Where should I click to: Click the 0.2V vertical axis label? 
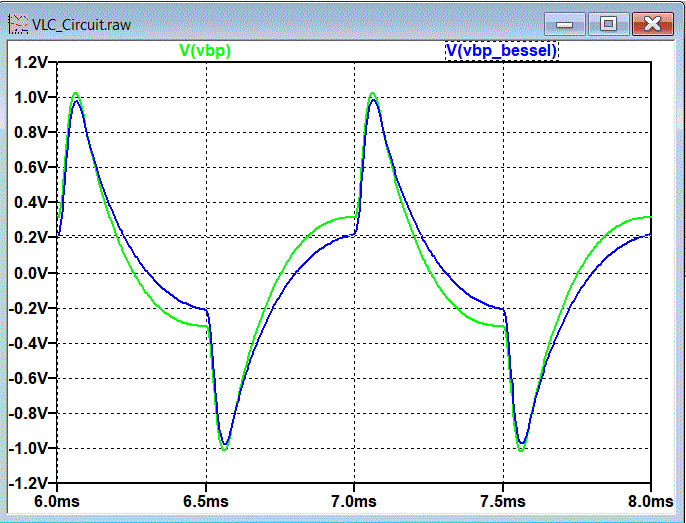click(x=30, y=238)
